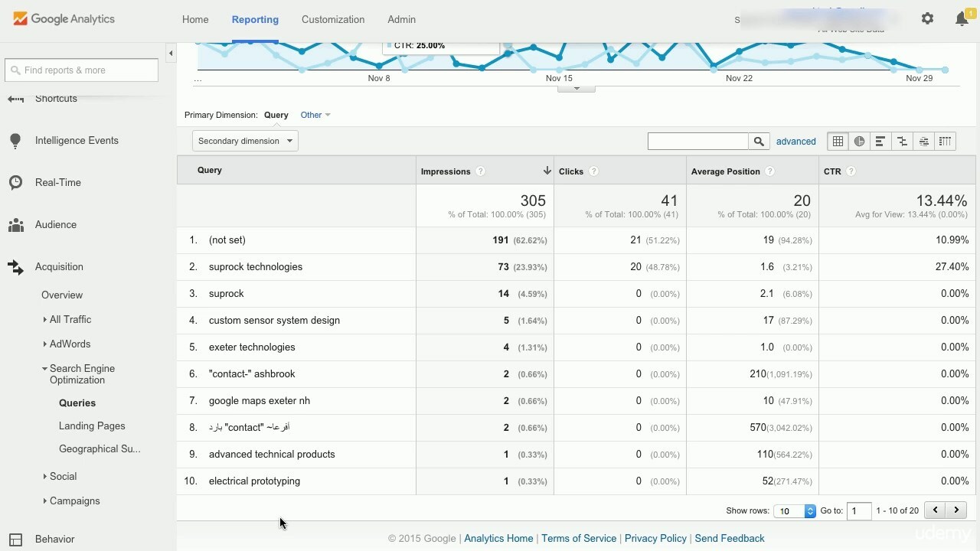Click the Impressions sort descending arrow
The image size is (980, 551).
click(x=547, y=171)
